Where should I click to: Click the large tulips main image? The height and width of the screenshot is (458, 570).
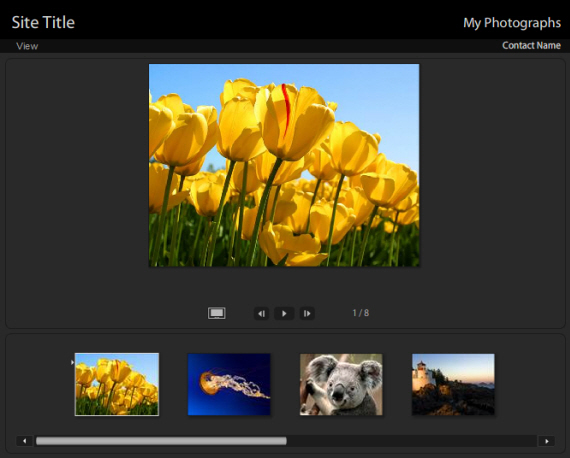coord(284,165)
